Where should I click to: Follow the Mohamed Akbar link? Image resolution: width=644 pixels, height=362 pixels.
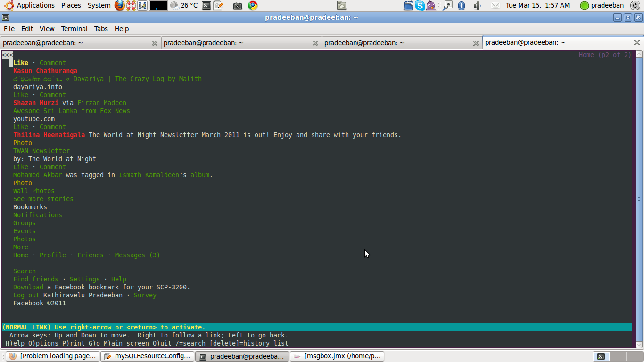click(38, 175)
